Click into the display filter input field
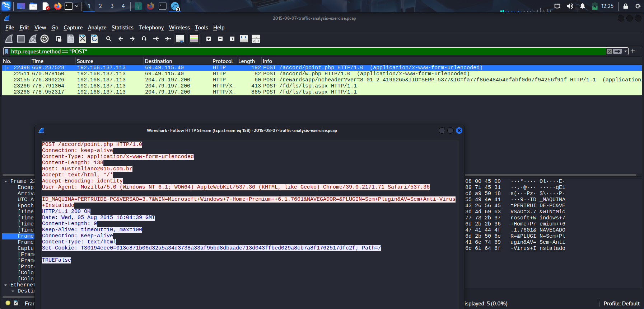Viewport: 644px width, 309px height. (x=308, y=51)
